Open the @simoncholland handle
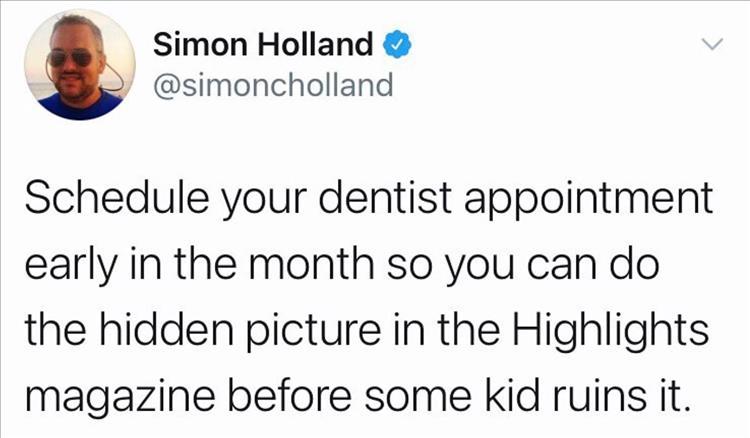Viewport: 750px width, 438px height. coord(273,85)
